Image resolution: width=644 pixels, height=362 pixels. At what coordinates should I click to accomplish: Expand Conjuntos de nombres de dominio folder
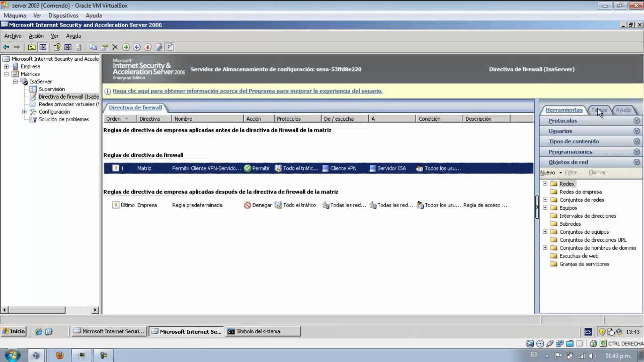tap(545, 248)
